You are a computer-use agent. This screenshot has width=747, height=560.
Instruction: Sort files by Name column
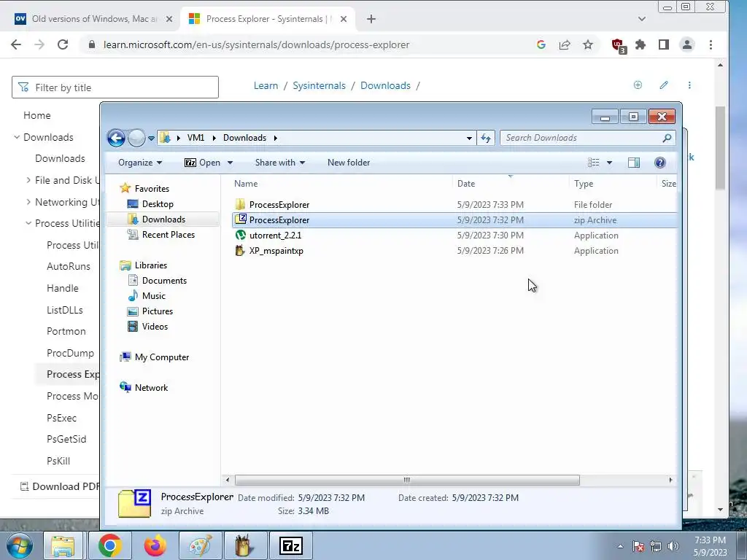point(246,183)
